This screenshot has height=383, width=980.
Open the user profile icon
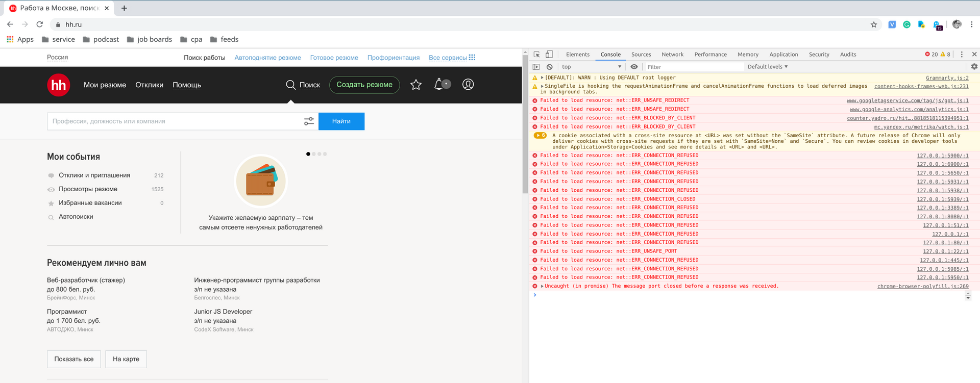pyautogui.click(x=468, y=85)
